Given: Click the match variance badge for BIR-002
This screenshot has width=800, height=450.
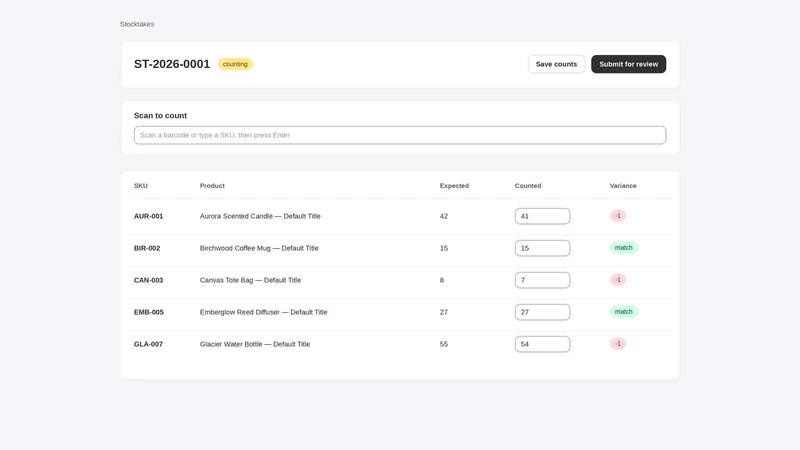Looking at the screenshot, I should pos(623,248).
